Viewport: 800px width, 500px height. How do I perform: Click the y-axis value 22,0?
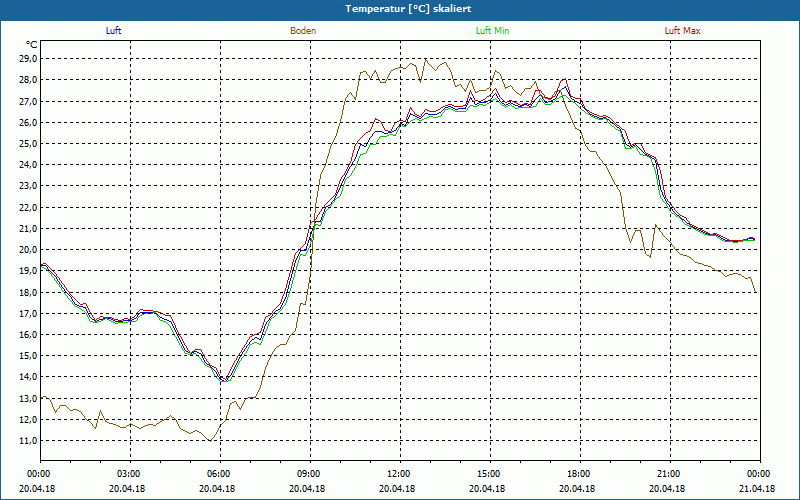pyautogui.click(x=29, y=207)
